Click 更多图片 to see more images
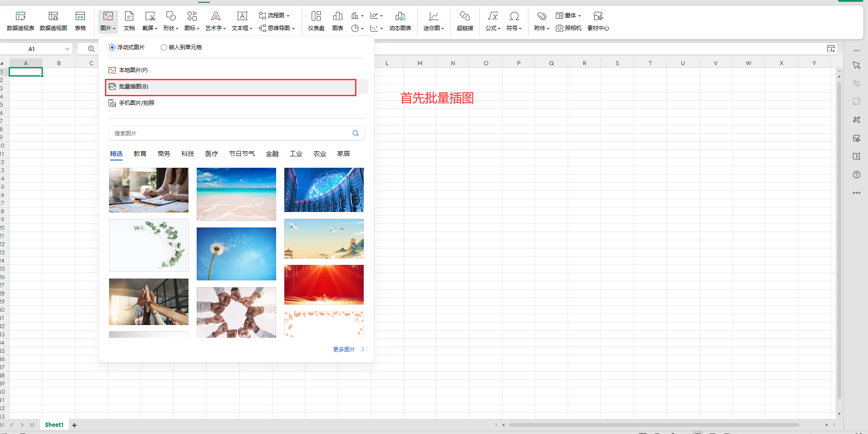This screenshot has height=434, width=868. [x=345, y=349]
